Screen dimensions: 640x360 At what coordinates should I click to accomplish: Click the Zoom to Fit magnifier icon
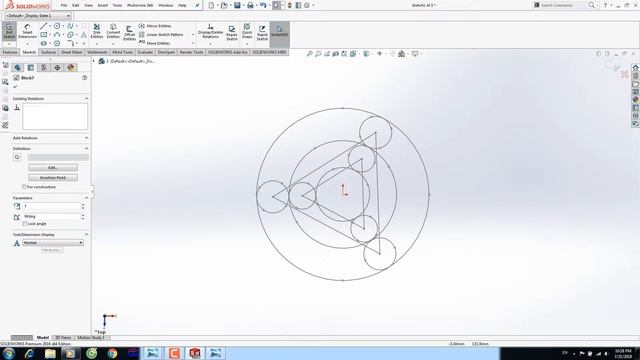(x=310, y=53)
